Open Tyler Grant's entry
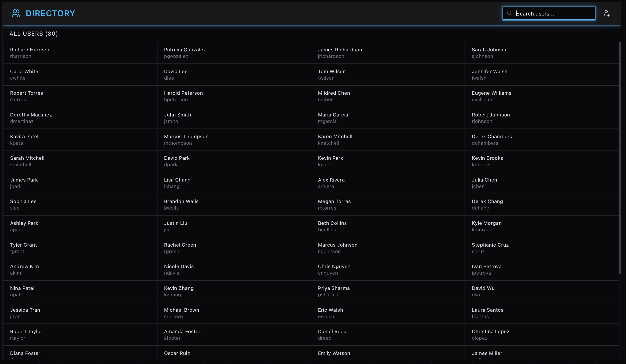This screenshot has height=364, width=626. tap(80, 248)
